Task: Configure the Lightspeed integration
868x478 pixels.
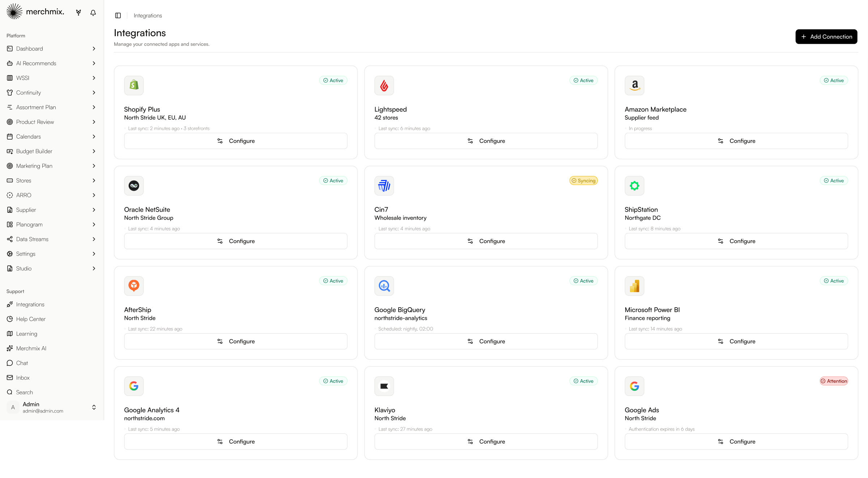Action: pyautogui.click(x=486, y=141)
